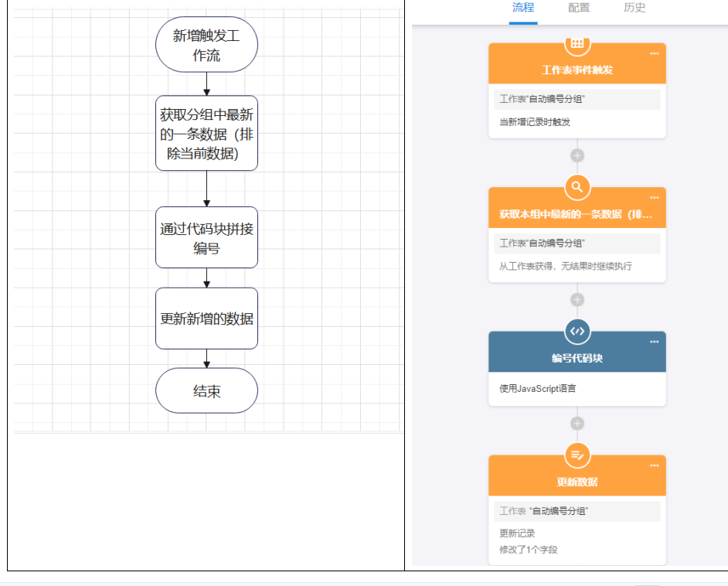The height and width of the screenshot is (586, 728).
Task: Click 当新增记录时触发 text
Action: point(534,122)
